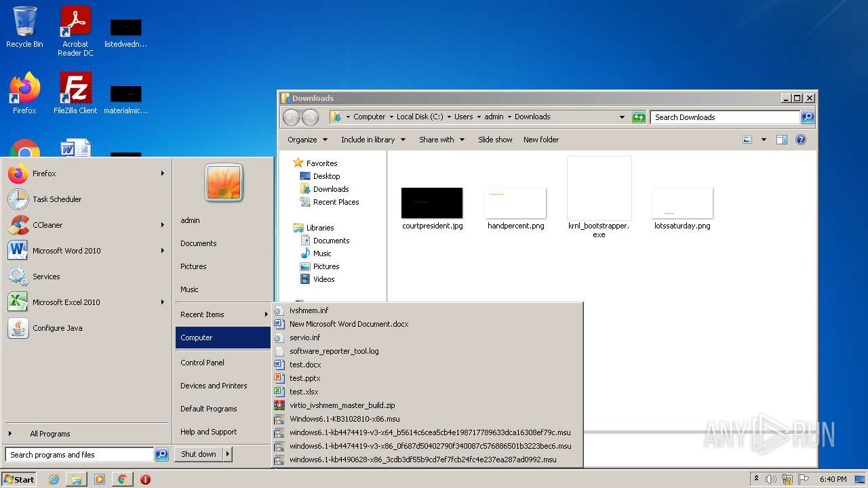Open recent item servio.inf

tap(427, 338)
